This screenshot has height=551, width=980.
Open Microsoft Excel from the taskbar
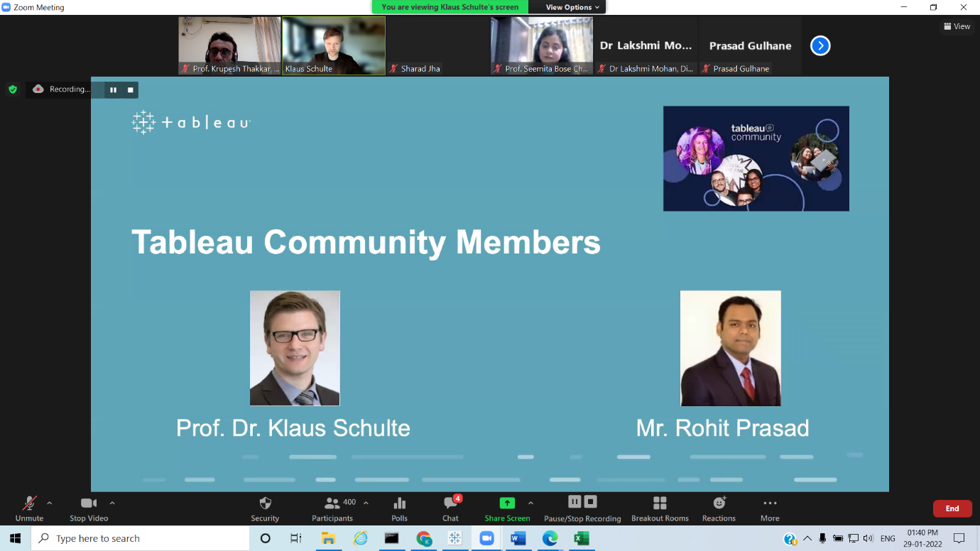pos(582,538)
